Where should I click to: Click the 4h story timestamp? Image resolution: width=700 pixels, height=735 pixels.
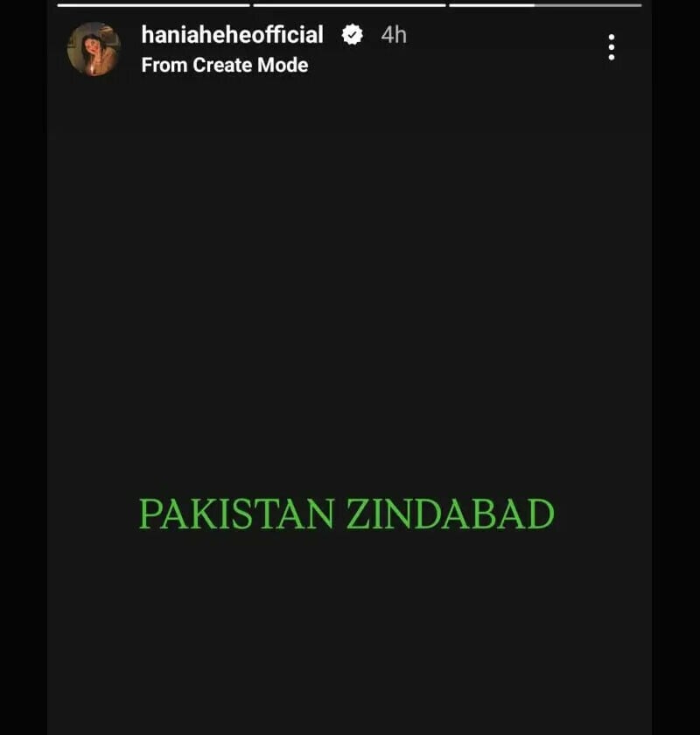394,35
